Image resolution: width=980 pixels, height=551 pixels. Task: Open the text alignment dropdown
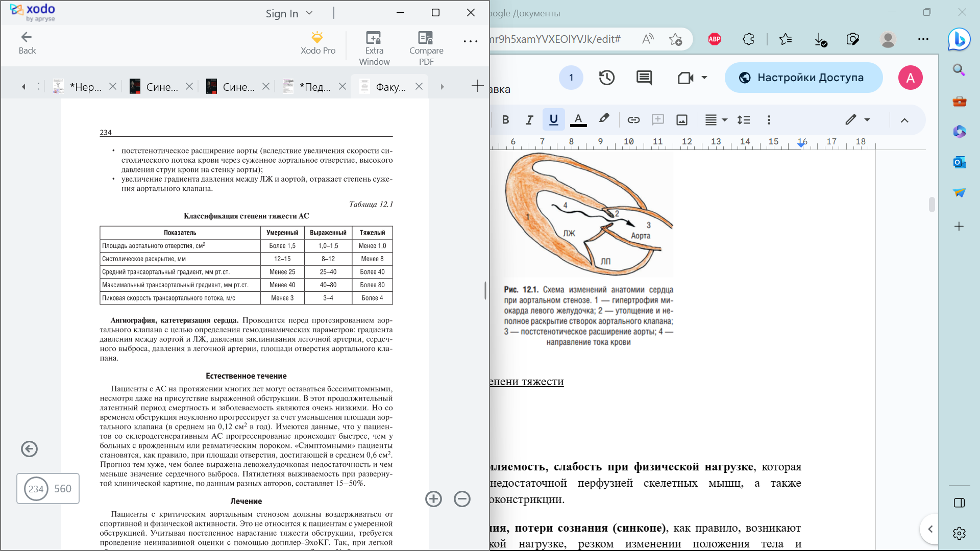pos(716,120)
